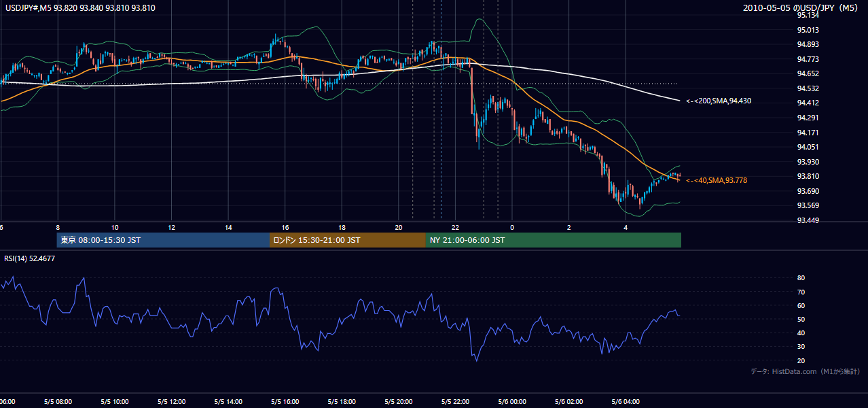Select price axis value 93.930
Viewport: 868px width, 408px height.
click(x=808, y=162)
